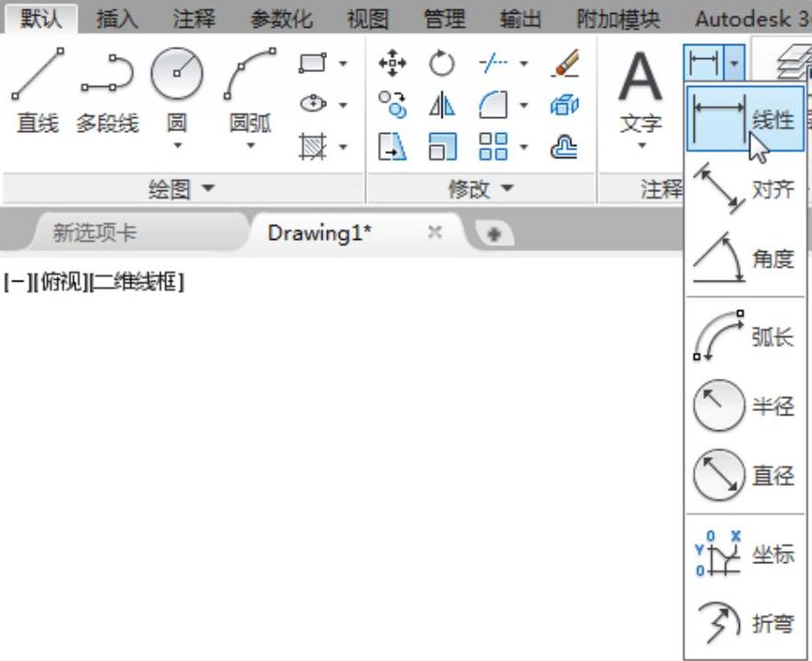
Task: Add a new drawing tab with plus button
Action: click(x=494, y=234)
